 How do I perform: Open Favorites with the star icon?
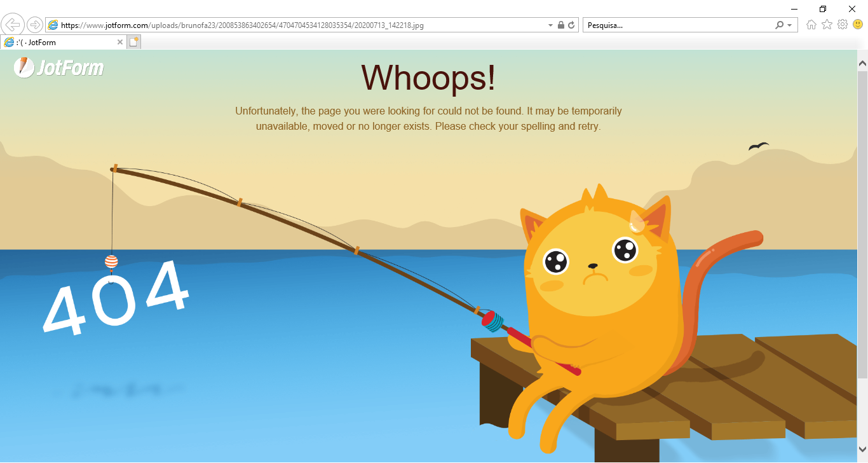coord(827,25)
